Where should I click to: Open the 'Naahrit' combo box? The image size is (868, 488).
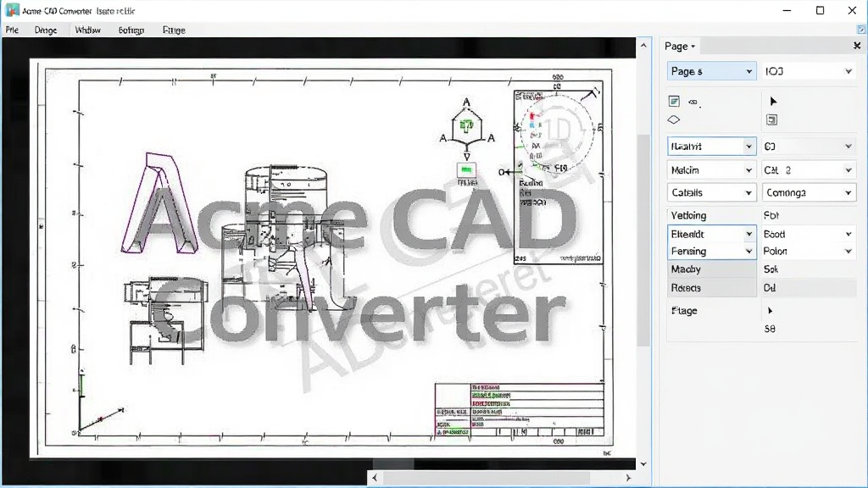click(711, 146)
